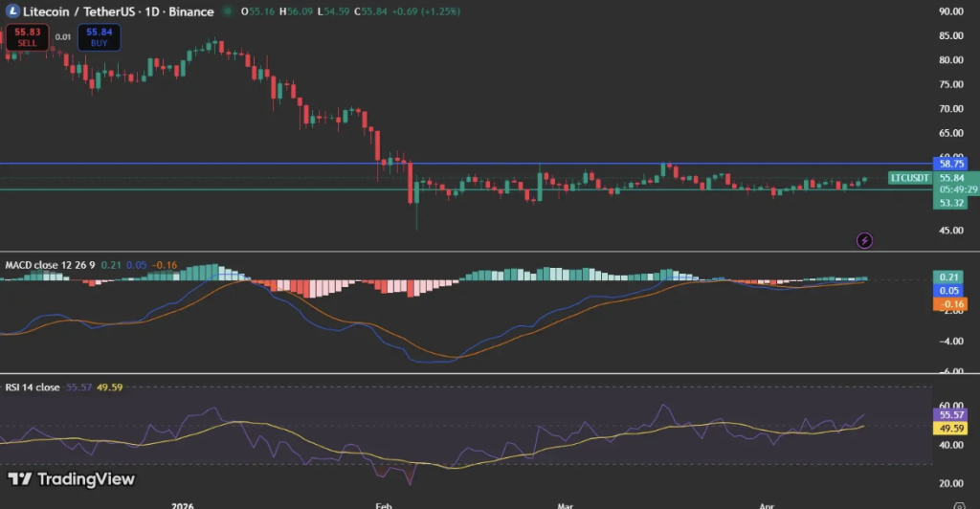Screen dimensions: 980x509
Task: Click the purple 55.57 tag on the RSI axis
Action: [x=950, y=414]
